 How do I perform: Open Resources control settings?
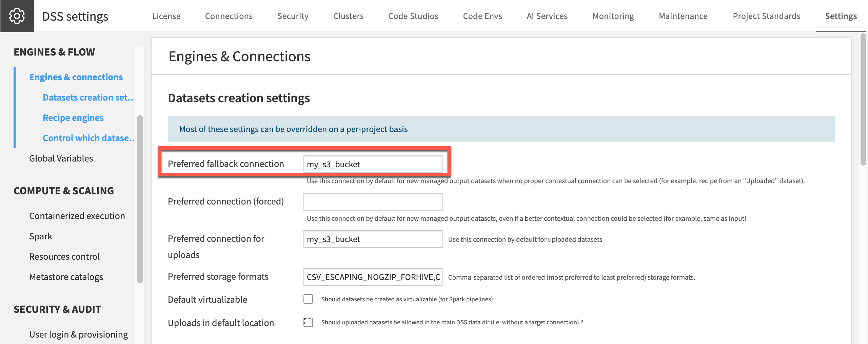[x=64, y=257]
